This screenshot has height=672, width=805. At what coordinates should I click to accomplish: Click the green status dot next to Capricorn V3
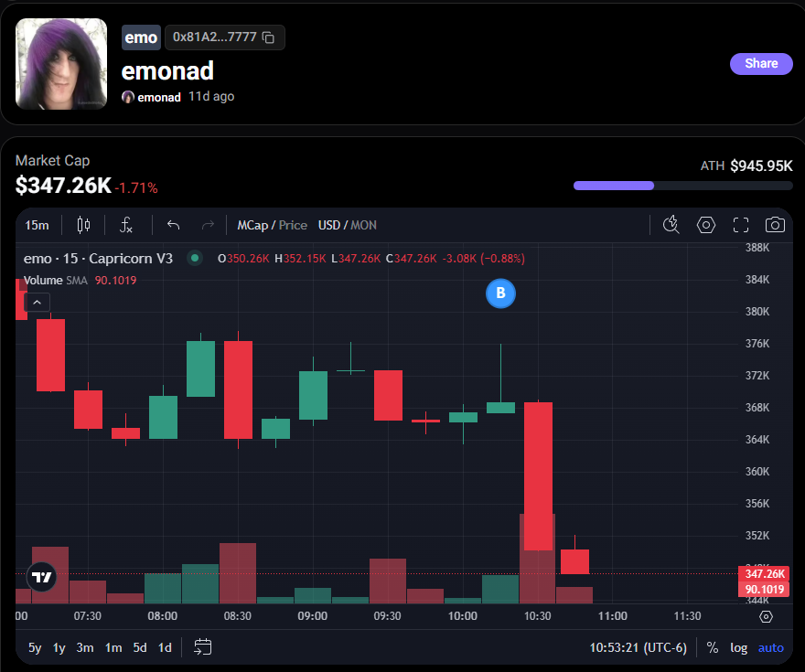(195, 258)
